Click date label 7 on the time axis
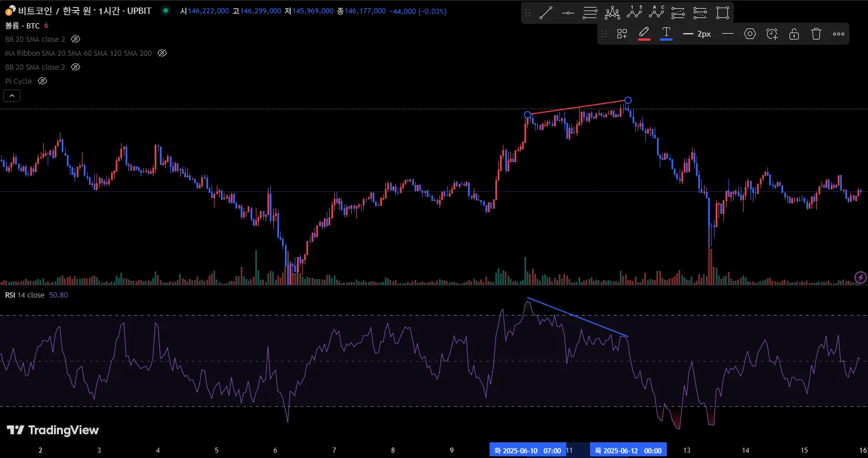Viewport: 868px width, 458px height. coord(334,450)
